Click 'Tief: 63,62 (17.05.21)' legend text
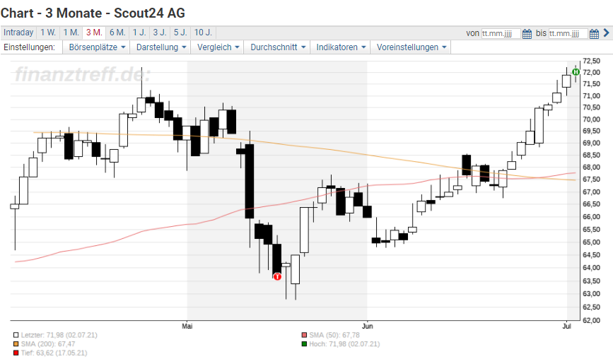This screenshot has width=613, height=364. tap(54, 353)
